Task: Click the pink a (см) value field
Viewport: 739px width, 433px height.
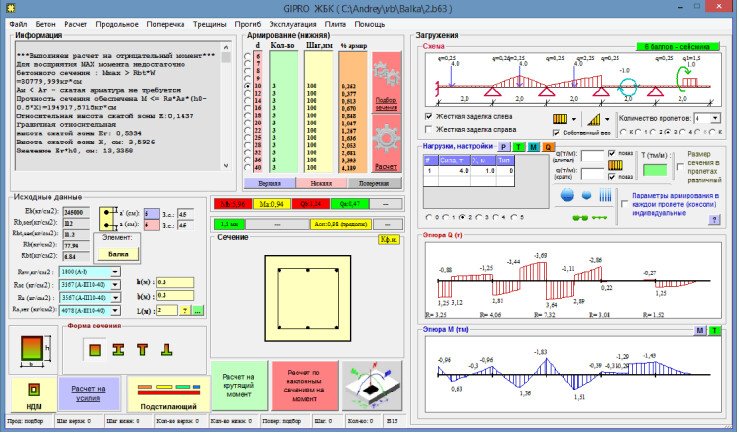Action: pyautogui.click(x=151, y=225)
